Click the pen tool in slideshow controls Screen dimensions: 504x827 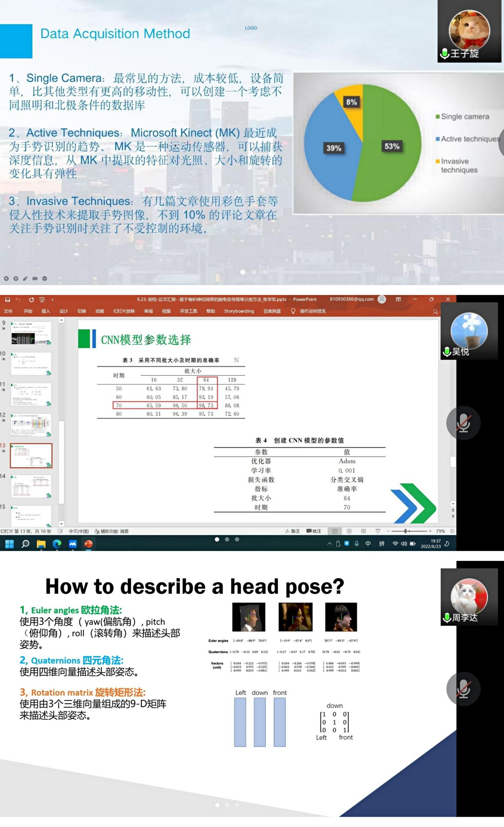[x=25, y=278]
